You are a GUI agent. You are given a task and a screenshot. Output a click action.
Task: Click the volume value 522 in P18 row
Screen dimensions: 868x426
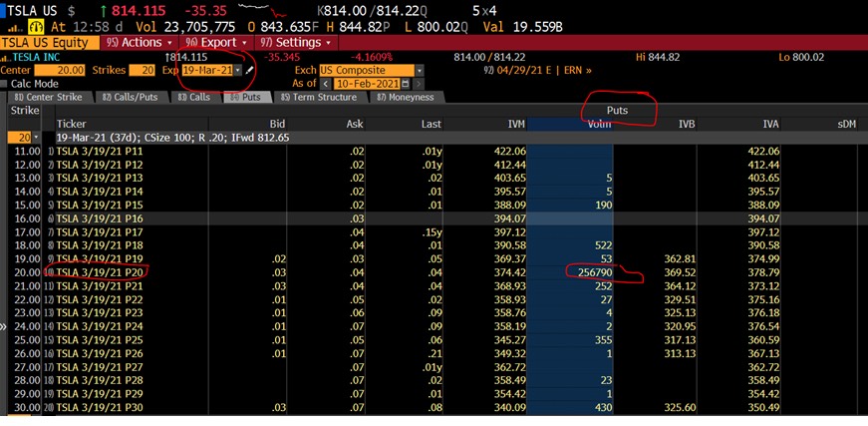point(601,245)
